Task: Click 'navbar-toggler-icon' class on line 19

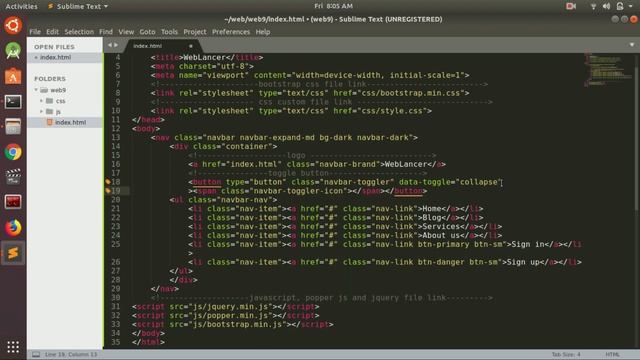Action: [x=300, y=191]
